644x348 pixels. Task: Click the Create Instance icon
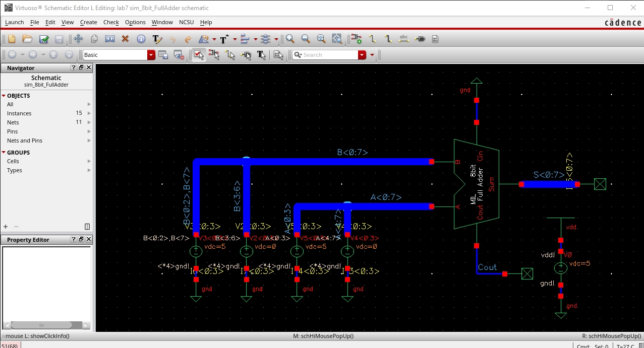357,39
